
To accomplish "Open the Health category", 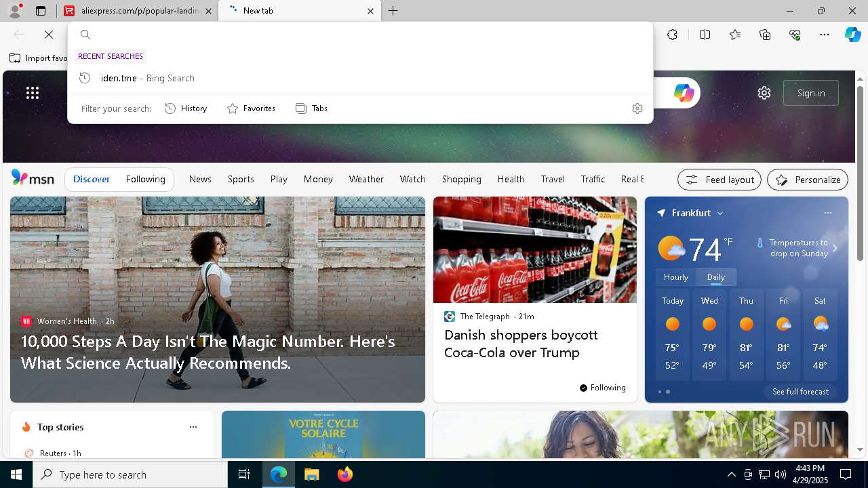I will [511, 179].
